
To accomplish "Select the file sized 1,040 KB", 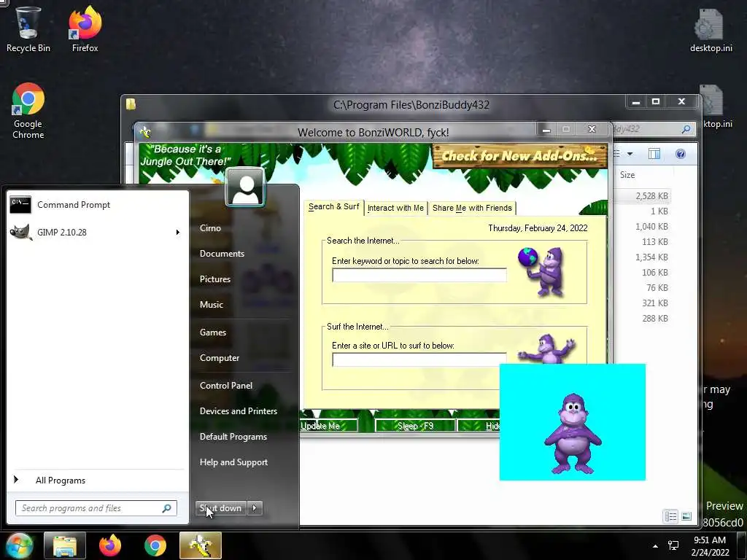I will (x=651, y=227).
